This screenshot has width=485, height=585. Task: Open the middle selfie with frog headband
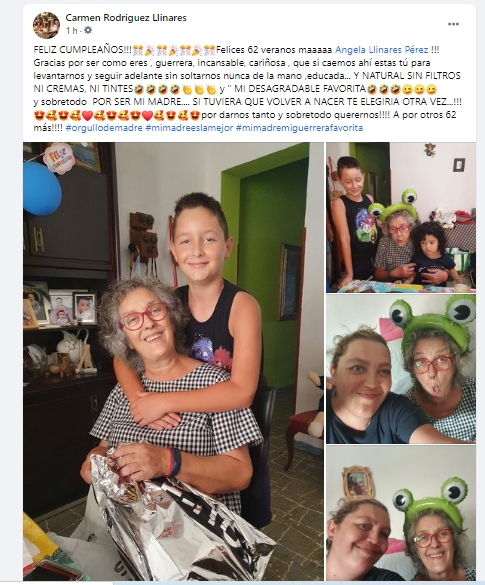pyautogui.click(x=401, y=369)
